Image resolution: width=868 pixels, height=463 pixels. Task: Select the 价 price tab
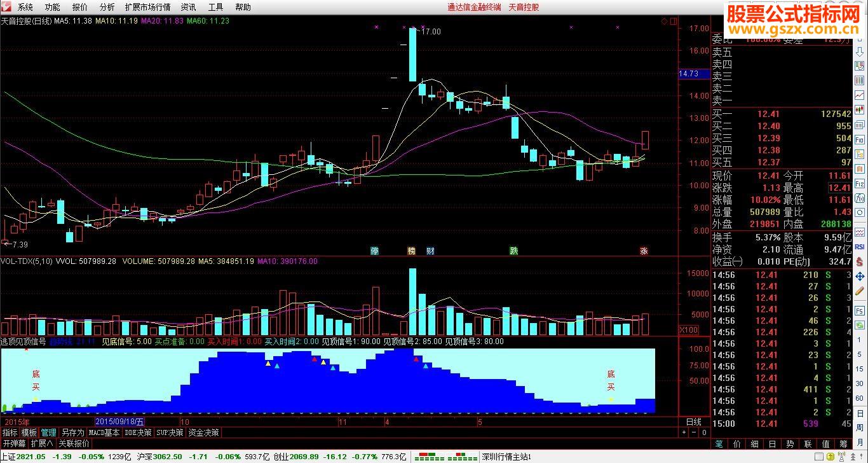pyautogui.click(x=737, y=444)
